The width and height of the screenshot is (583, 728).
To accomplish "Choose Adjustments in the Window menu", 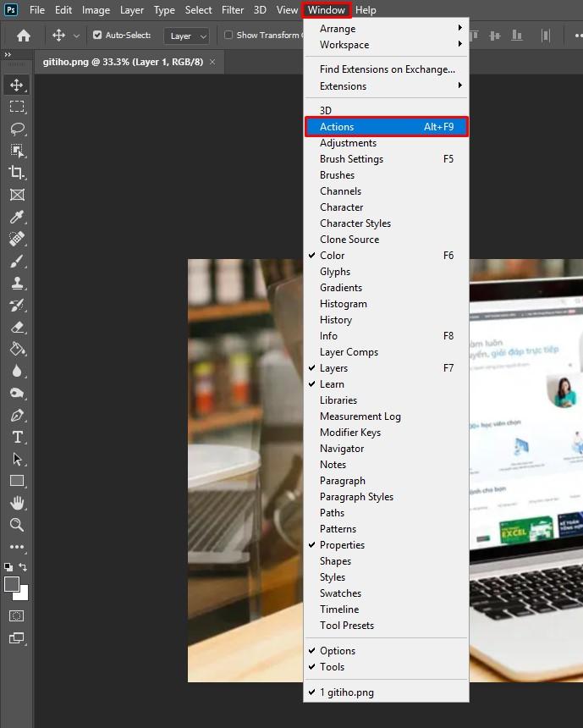I will [x=386, y=143].
